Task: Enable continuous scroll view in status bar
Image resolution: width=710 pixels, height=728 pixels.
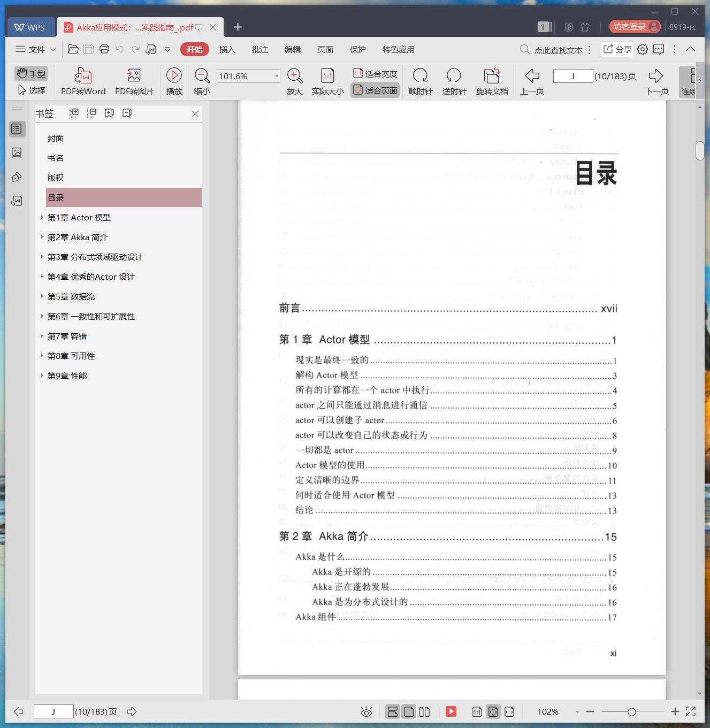Action: pos(393,711)
